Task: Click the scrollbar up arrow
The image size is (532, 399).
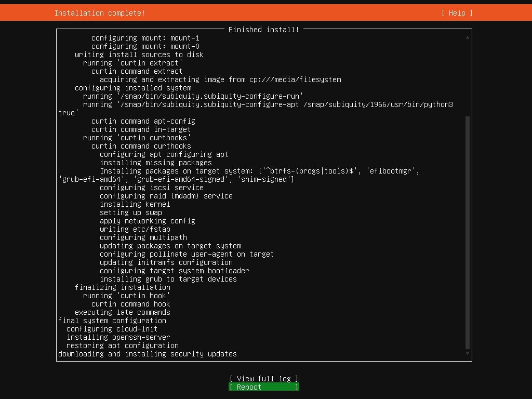Action: pos(468,38)
